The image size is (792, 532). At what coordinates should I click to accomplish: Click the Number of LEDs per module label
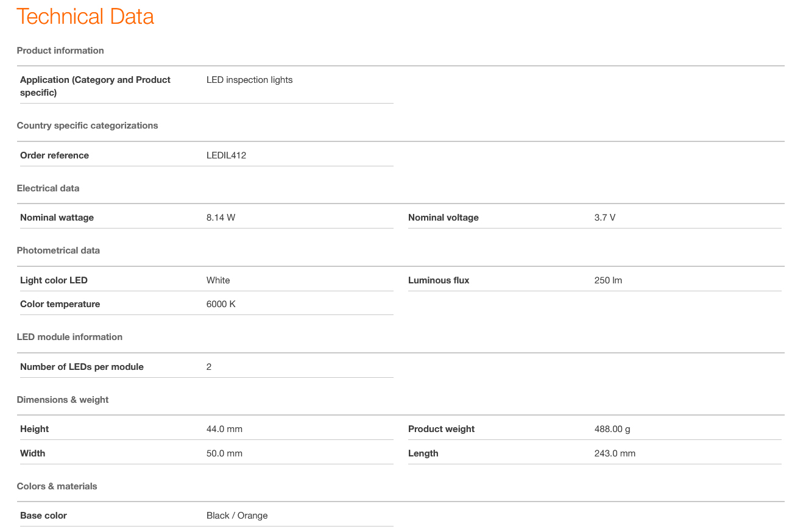(x=82, y=367)
